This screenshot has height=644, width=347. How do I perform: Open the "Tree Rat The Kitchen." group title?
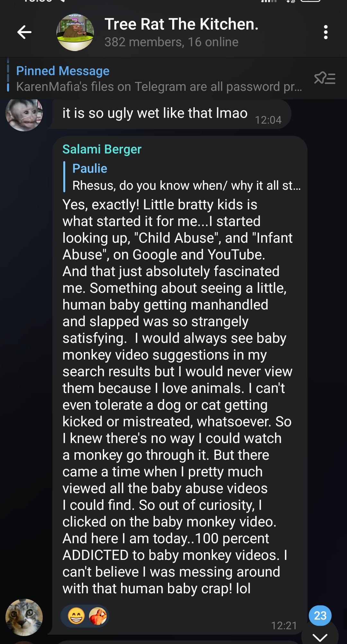click(181, 24)
